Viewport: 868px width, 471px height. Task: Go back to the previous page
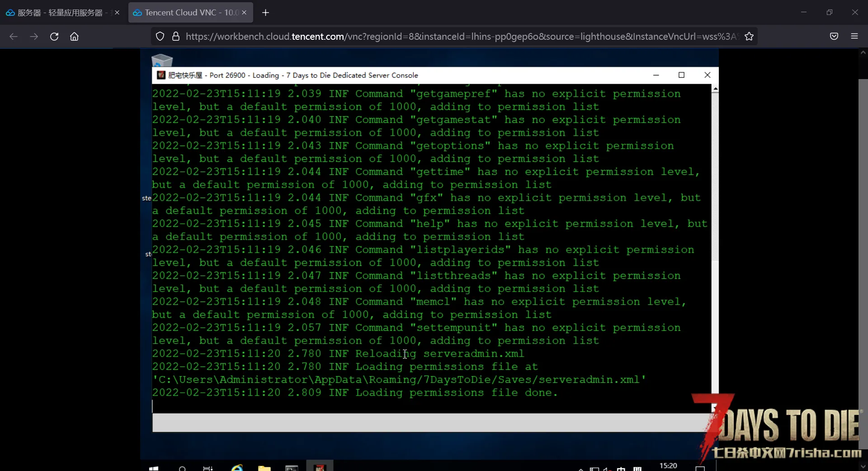pos(14,37)
